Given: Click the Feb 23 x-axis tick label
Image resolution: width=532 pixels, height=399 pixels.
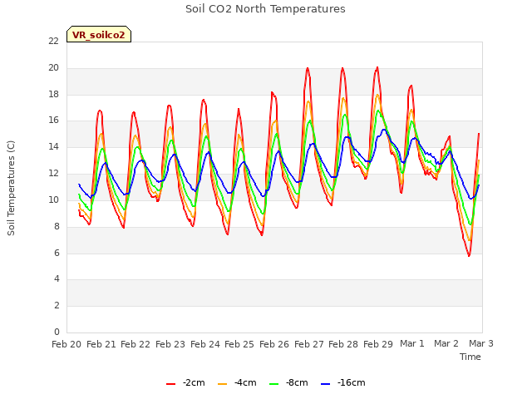Looking at the screenshot, I should tap(170, 344).
